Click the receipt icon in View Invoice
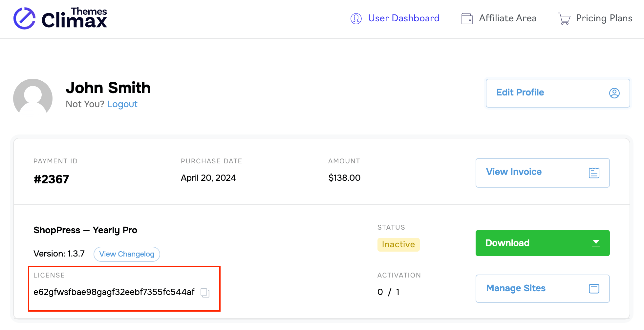The image size is (644, 330). pos(594,173)
